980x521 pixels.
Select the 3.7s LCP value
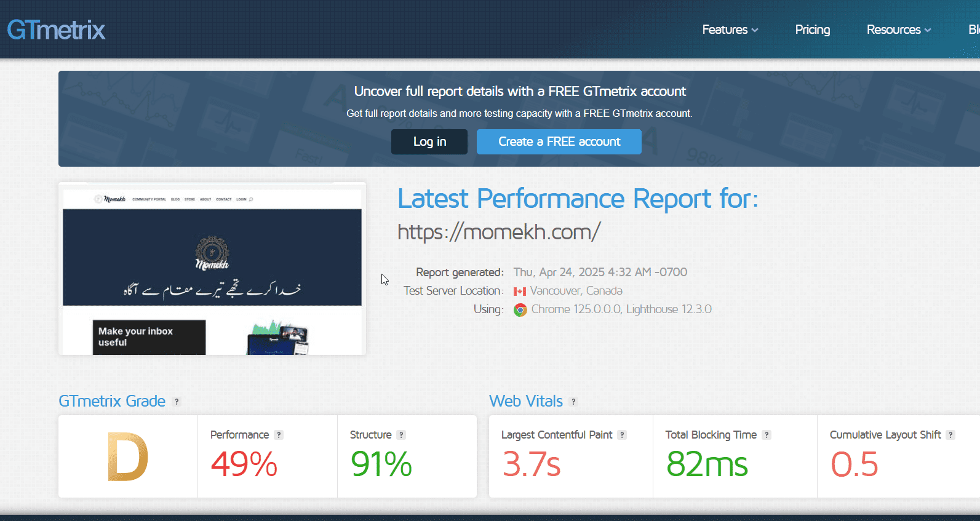(x=532, y=464)
